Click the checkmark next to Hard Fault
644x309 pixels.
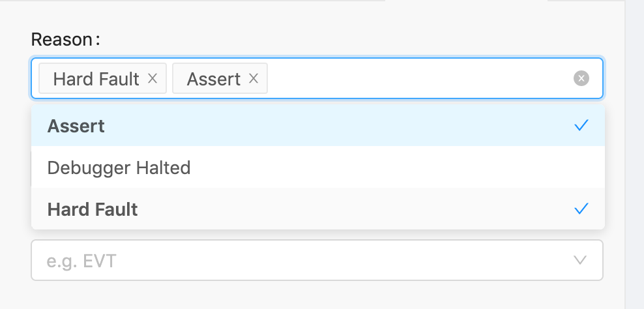click(581, 209)
